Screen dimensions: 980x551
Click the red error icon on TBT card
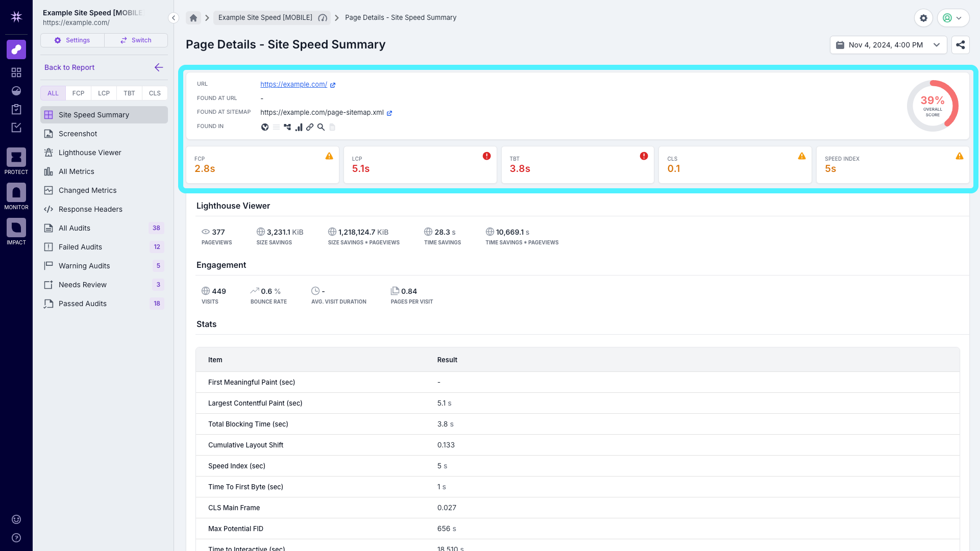(644, 156)
